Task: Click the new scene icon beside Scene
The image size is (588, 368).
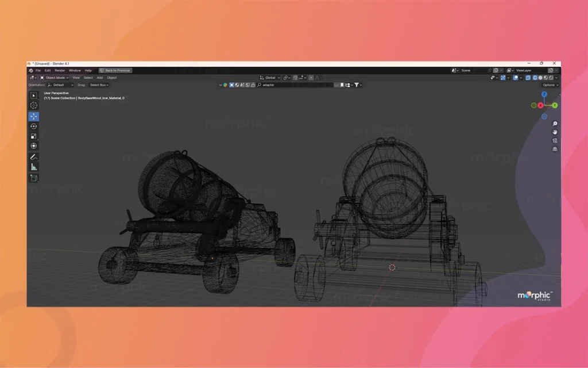Action: pyautogui.click(x=496, y=70)
